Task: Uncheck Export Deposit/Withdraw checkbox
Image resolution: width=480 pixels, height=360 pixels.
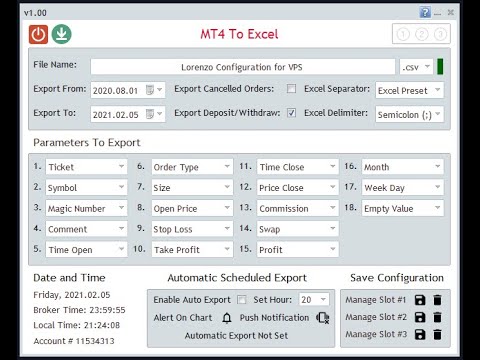Action: click(291, 113)
